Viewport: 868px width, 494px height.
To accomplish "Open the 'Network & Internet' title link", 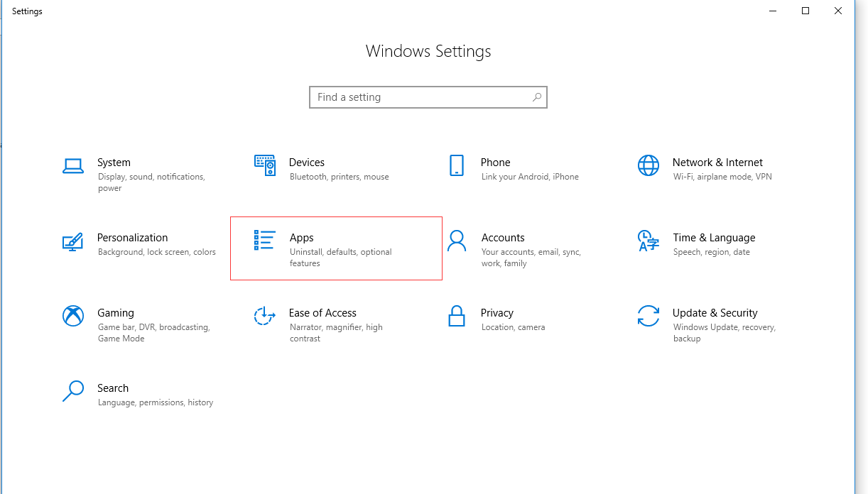I will click(x=717, y=163).
